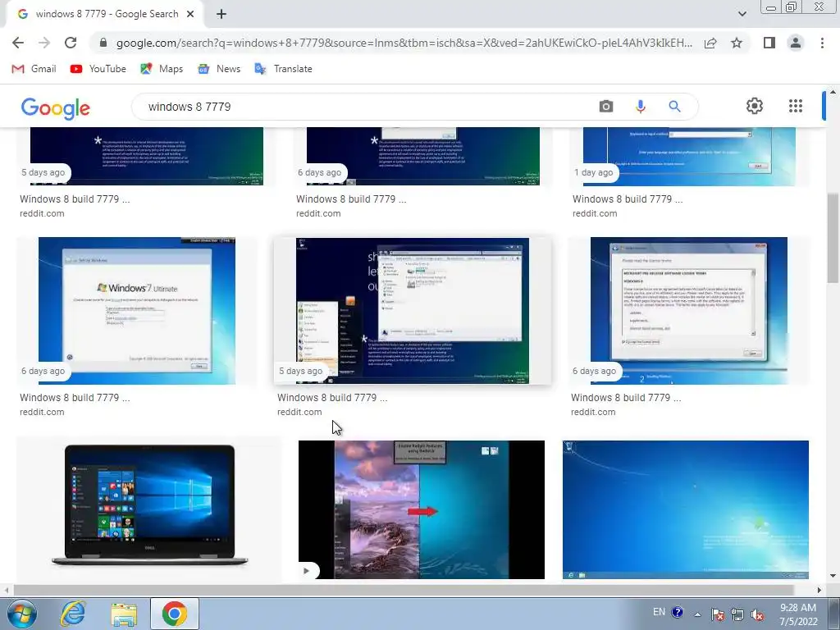Screen dimensions: 840x630
Task: Show hidden tray icons arrow
Action: [697, 614]
